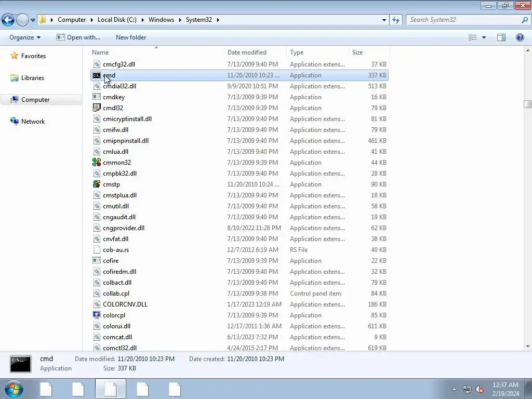Open recent pages dropdown beside navigation arrows
This screenshot has height=399, width=532.
point(33,20)
